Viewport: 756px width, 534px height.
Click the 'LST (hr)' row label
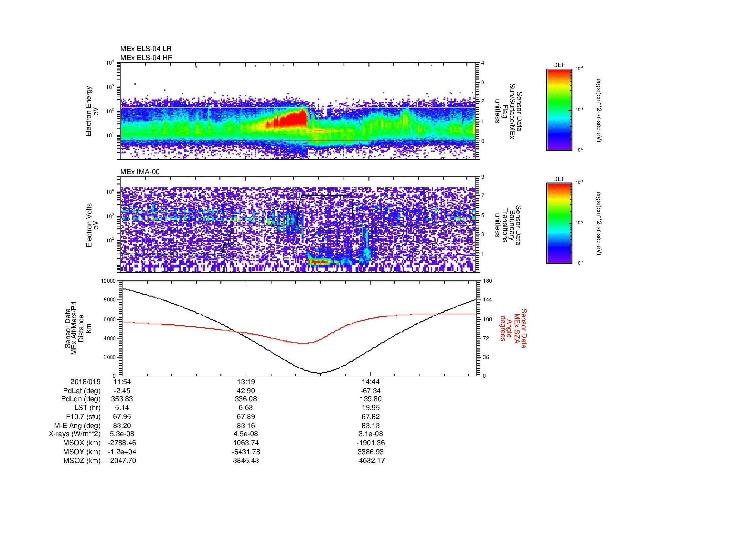click(87, 408)
